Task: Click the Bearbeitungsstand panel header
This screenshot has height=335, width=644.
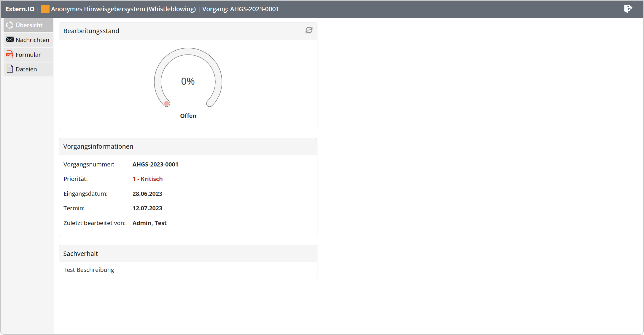Action: [188, 31]
